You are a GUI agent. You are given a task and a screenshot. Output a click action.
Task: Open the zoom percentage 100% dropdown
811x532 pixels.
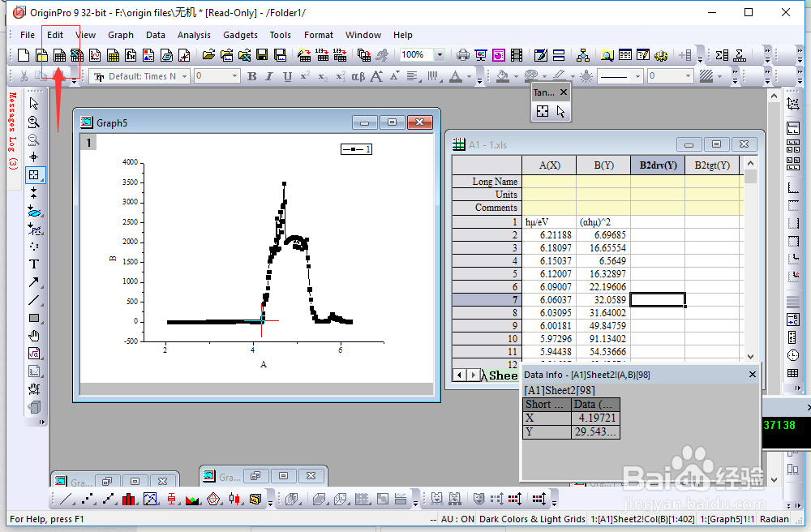coord(440,55)
